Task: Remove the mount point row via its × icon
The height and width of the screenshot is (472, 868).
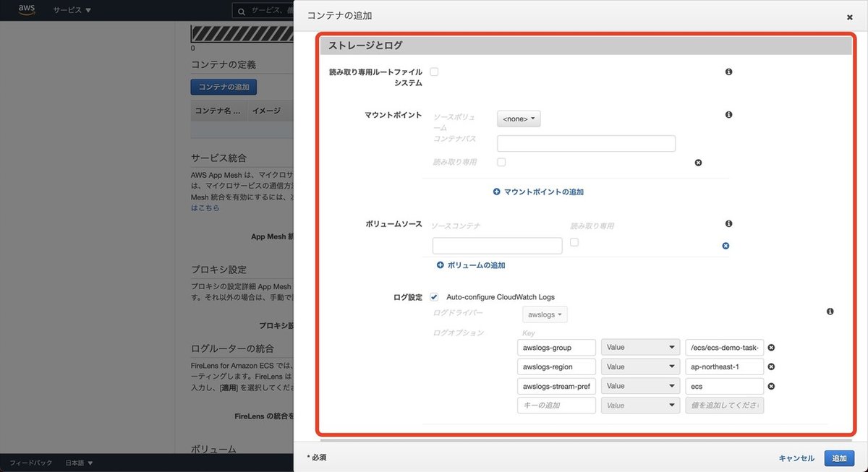Action: click(x=698, y=163)
